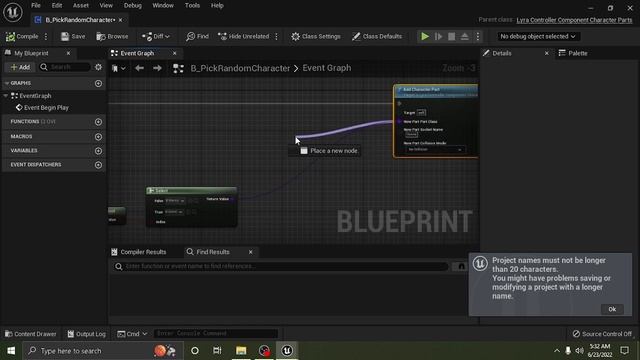Open the Window menu
The width and height of the screenshot is (640, 360).
[x=163, y=6]
